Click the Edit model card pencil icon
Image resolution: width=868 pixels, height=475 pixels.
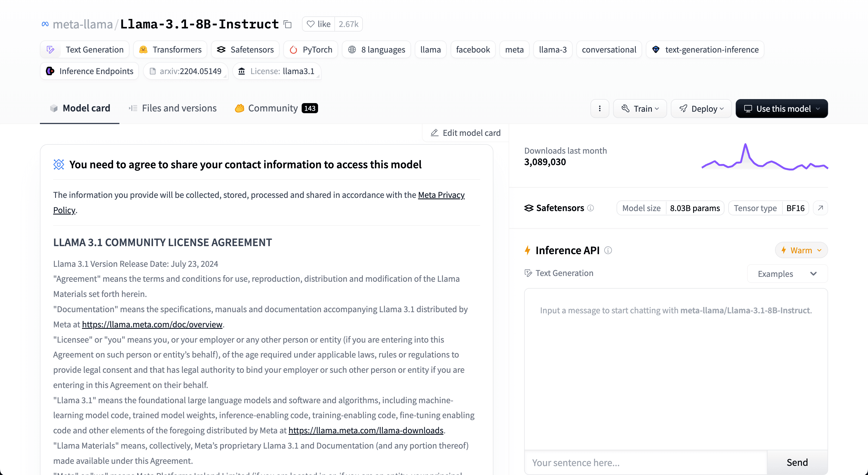click(434, 133)
